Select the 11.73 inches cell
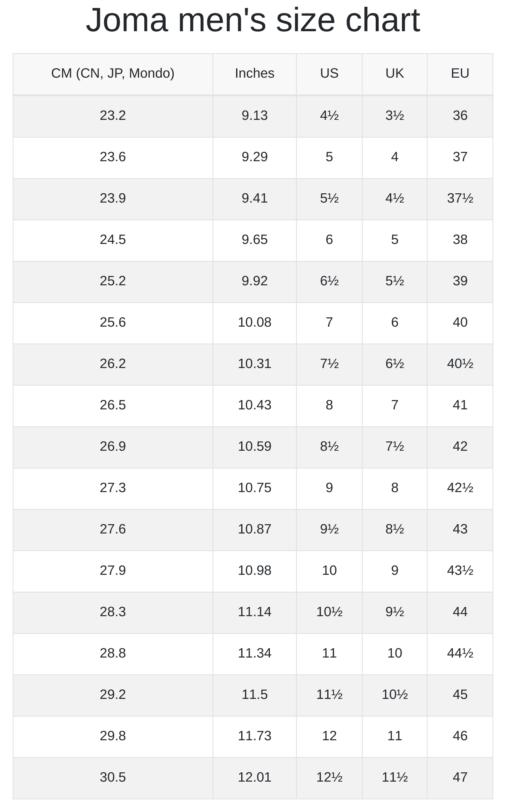Image resolution: width=506 pixels, height=812 pixels. [x=254, y=736]
